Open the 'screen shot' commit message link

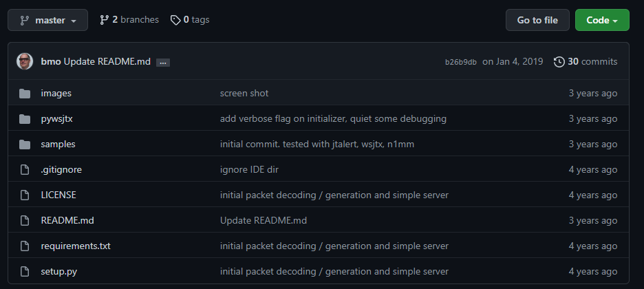point(244,94)
